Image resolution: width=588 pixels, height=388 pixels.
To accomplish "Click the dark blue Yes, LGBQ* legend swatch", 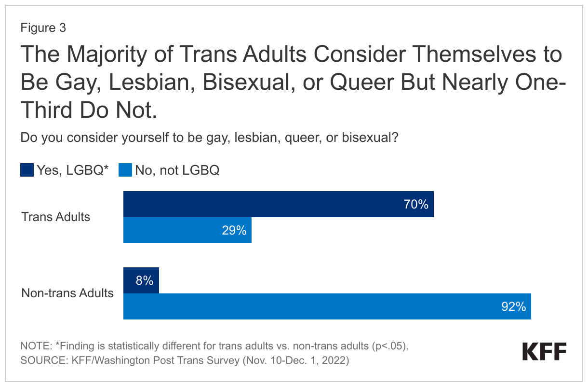I will 27,170.
